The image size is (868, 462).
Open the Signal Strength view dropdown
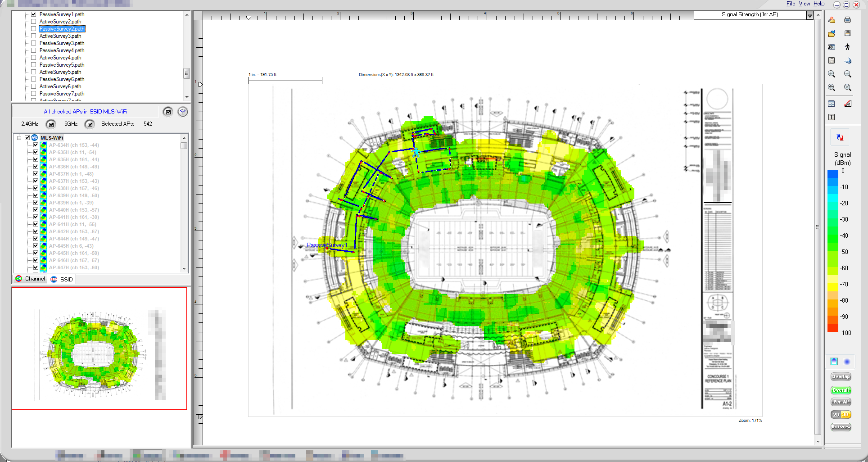[x=809, y=15]
